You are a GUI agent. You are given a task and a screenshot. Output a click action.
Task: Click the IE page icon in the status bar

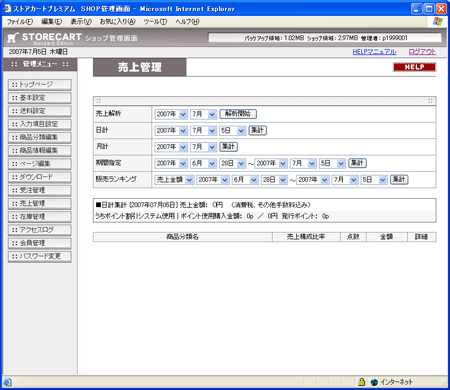pyautogui.click(x=7, y=382)
